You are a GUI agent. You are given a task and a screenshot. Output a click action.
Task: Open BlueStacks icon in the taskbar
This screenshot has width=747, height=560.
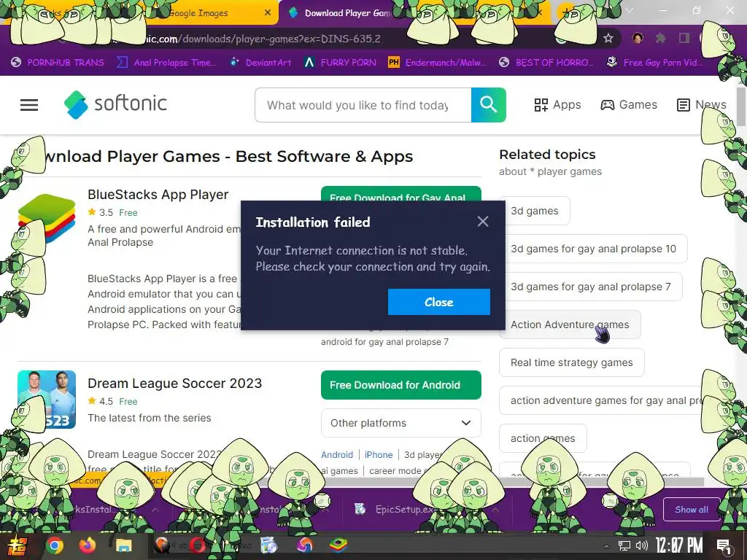[338, 545]
